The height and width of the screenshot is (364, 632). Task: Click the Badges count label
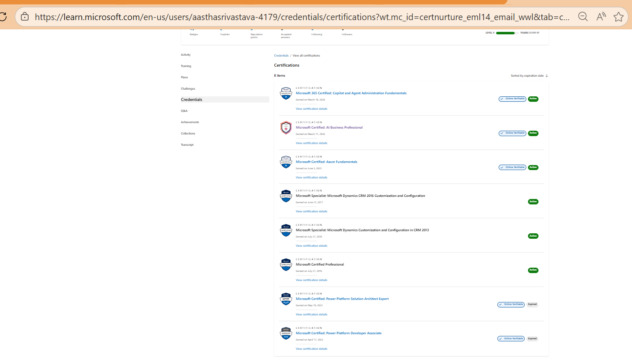point(194,34)
